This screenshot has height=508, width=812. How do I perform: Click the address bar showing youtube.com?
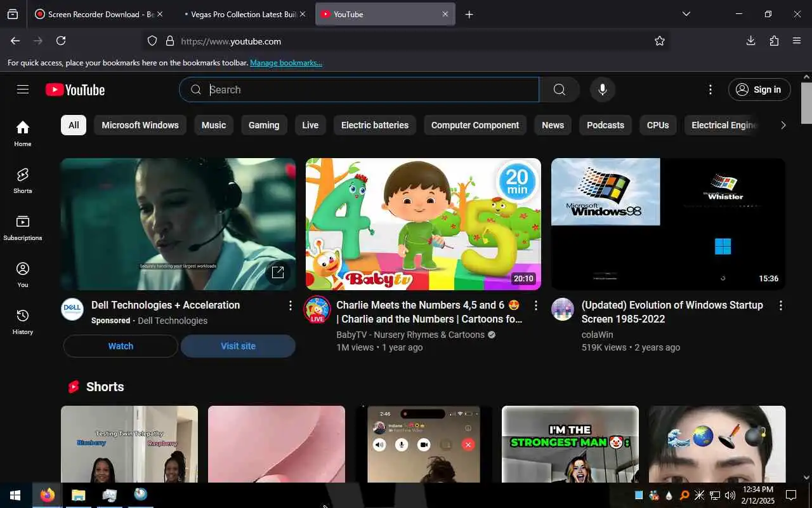pos(406,41)
